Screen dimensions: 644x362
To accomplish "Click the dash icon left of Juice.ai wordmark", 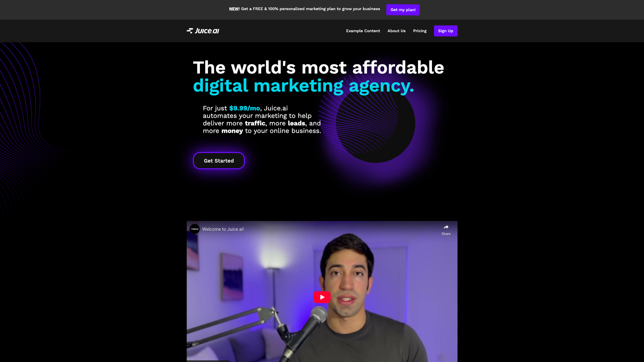I will pos(190,31).
